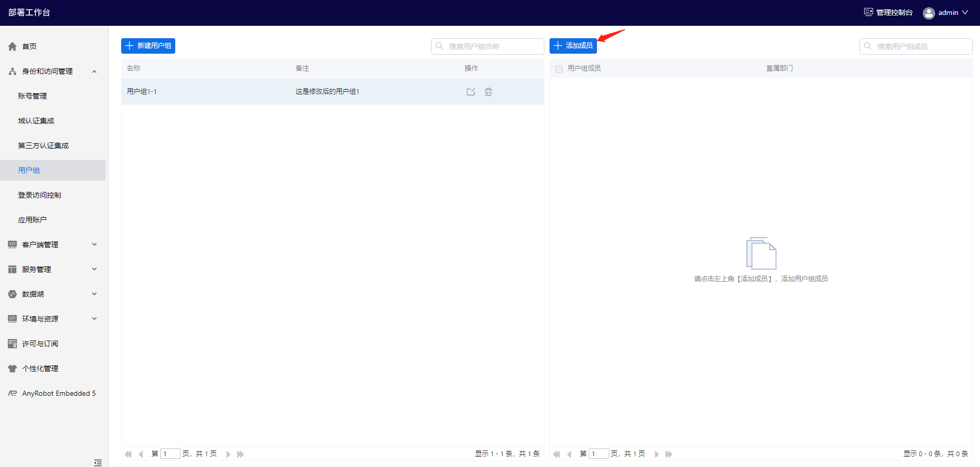This screenshot has height=467, width=980.
Task: Go to previous page in user group list
Action: click(141, 454)
